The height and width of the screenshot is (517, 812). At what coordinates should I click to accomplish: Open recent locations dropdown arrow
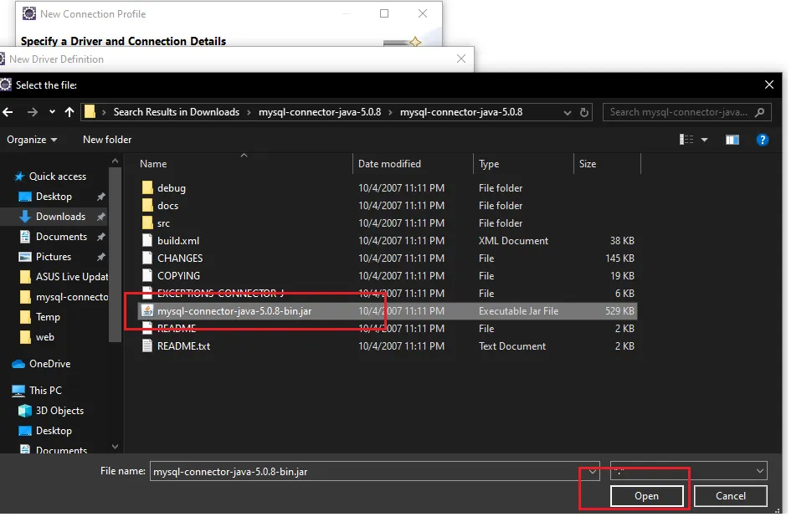point(52,112)
